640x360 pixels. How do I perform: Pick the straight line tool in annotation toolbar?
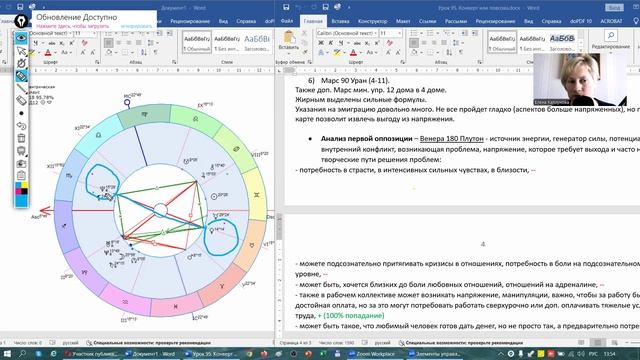pos(21,88)
